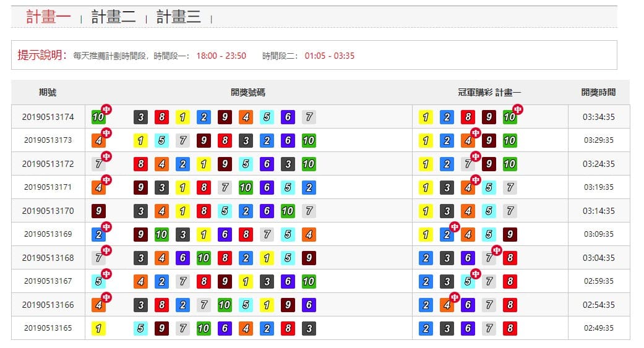Click champion ball 4 in row 20190513166
This screenshot has width=644, height=348.
coord(98,305)
